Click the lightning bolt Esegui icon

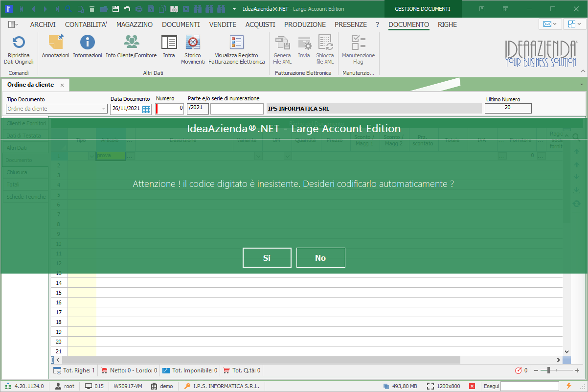click(x=568, y=386)
